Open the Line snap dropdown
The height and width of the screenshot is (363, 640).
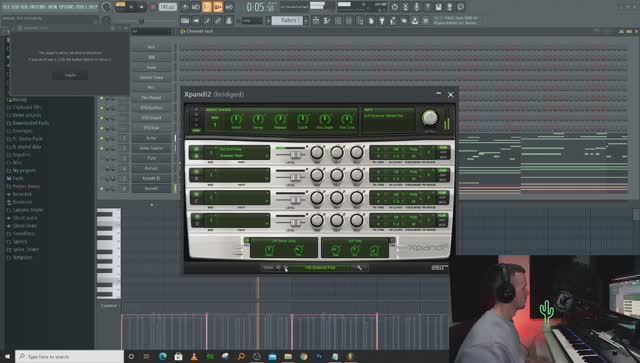coord(252,20)
